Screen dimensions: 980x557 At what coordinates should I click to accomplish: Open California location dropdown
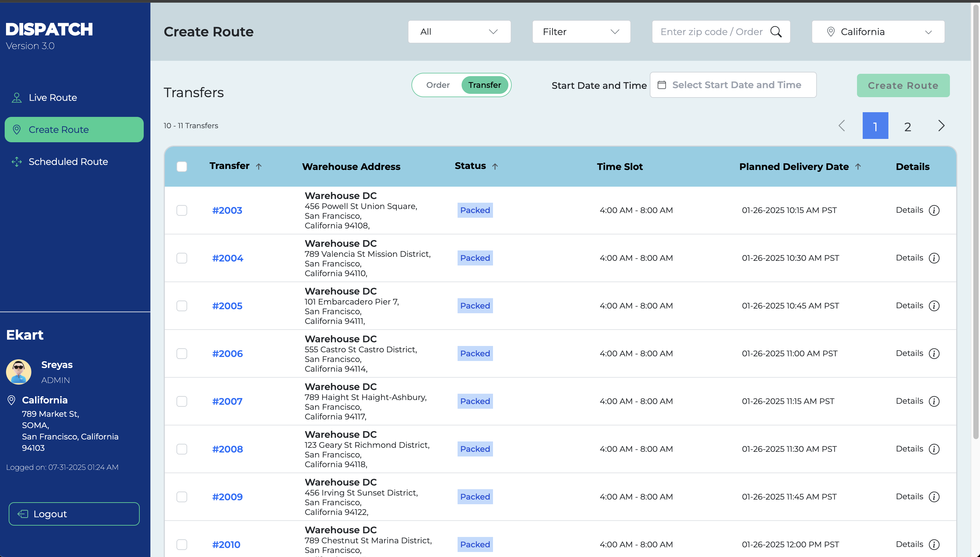(x=878, y=32)
